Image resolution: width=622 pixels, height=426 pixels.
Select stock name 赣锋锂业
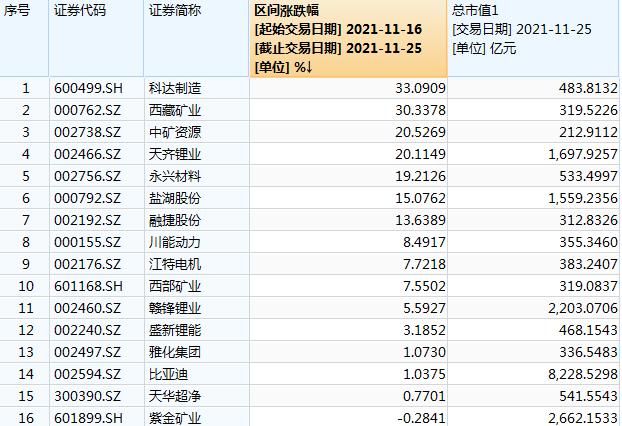tap(175, 308)
